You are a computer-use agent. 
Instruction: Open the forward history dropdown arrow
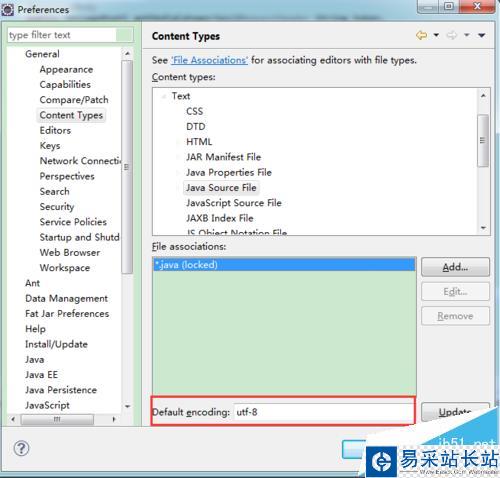467,35
